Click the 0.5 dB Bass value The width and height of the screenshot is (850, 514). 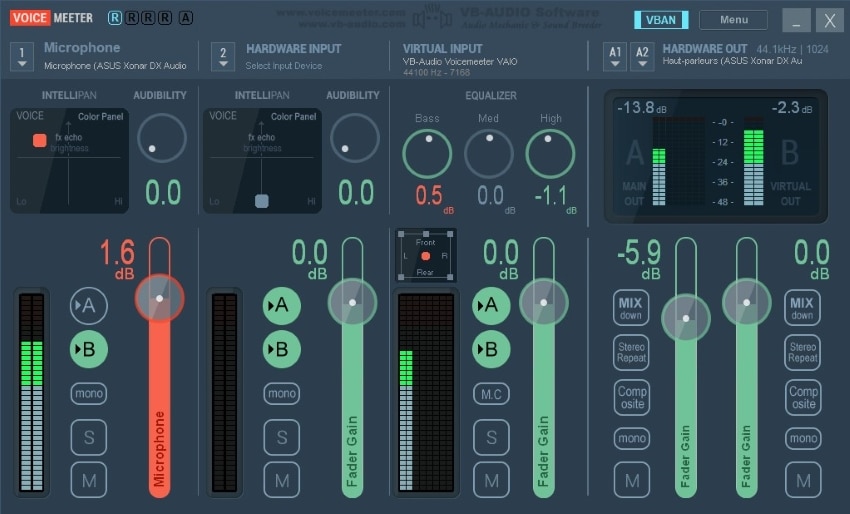(x=434, y=198)
